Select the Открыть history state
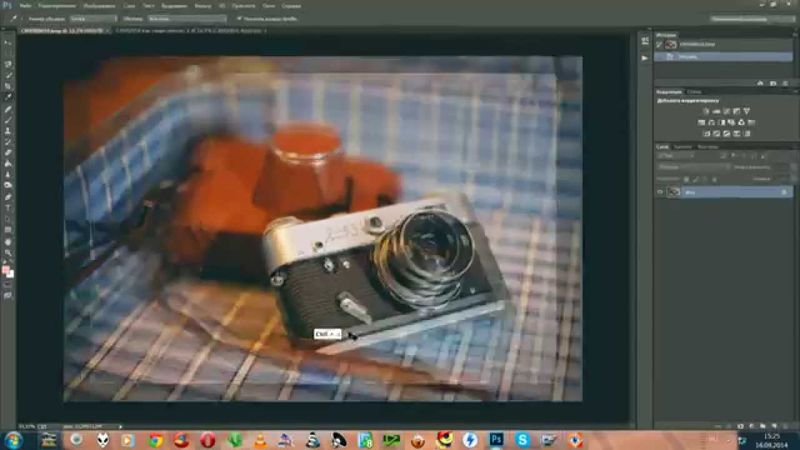Screen dimensions: 800x450 pos(723,57)
